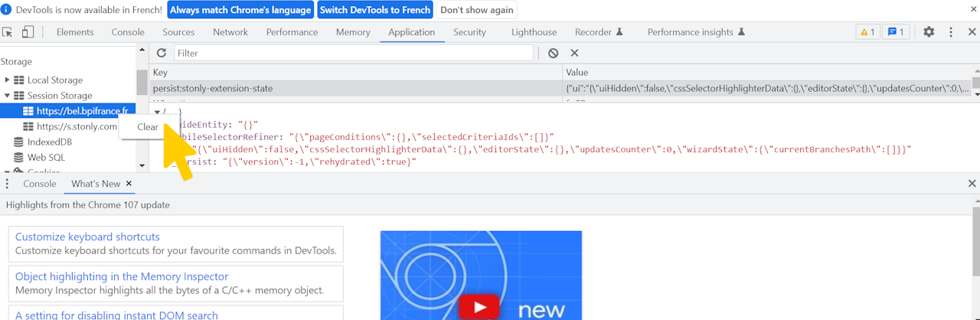Click the refresh storage icon
The width and height of the screenshot is (980, 320).
coord(162,53)
